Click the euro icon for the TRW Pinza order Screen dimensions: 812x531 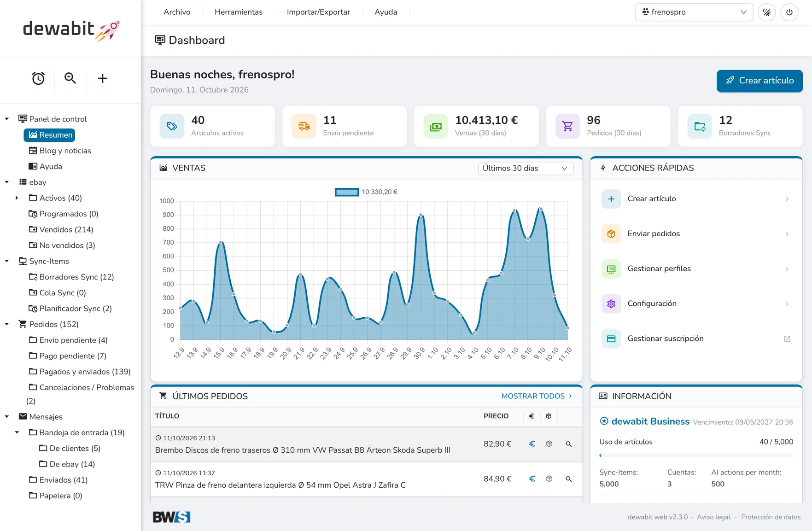[x=532, y=479]
